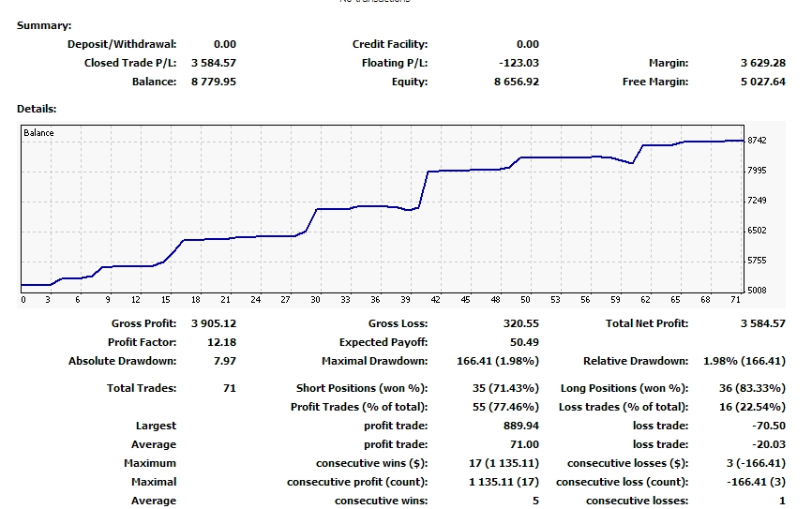Click the Expected Payoff value 50.49
The height and width of the screenshot is (509, 812).
tap(524, 342)
